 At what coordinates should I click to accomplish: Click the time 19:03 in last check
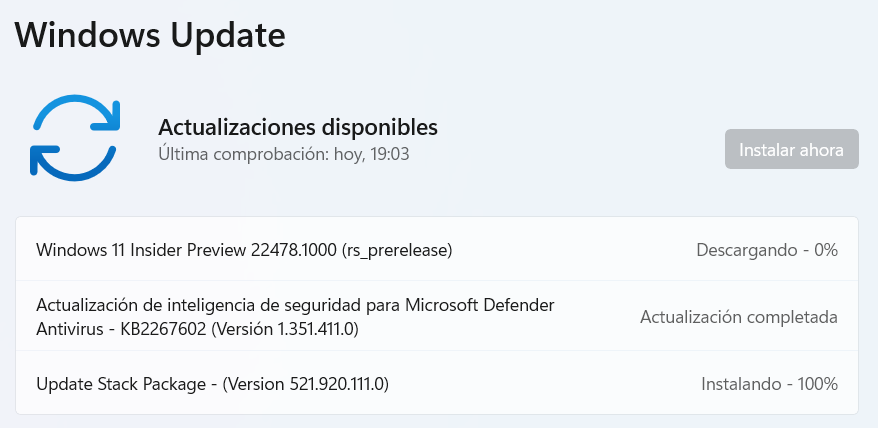click(390, 154)
